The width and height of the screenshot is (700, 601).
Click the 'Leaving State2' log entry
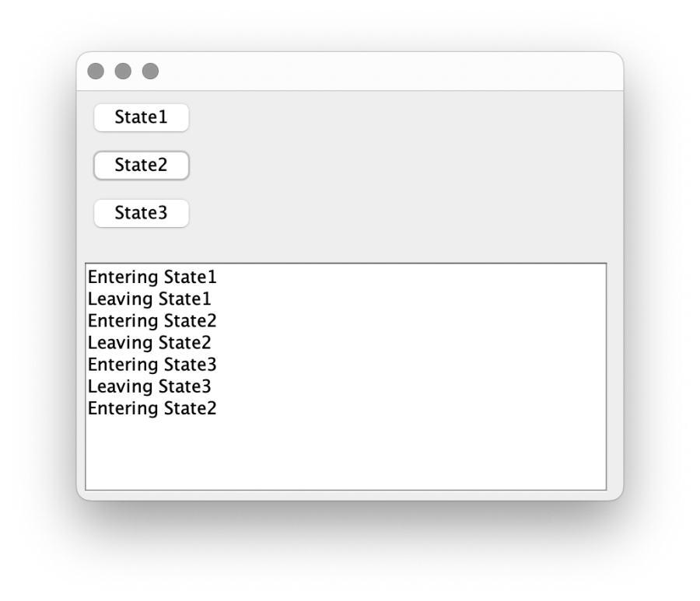tap(149, 342)
